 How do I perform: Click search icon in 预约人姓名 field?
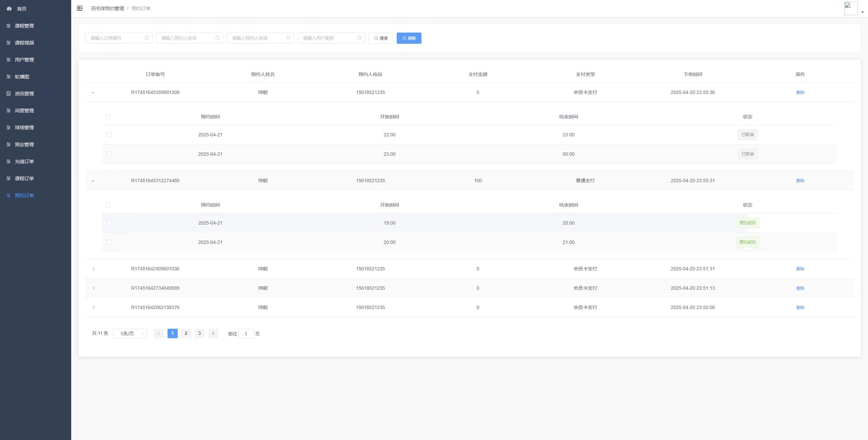pyautogui.click(x=217, y=38)
